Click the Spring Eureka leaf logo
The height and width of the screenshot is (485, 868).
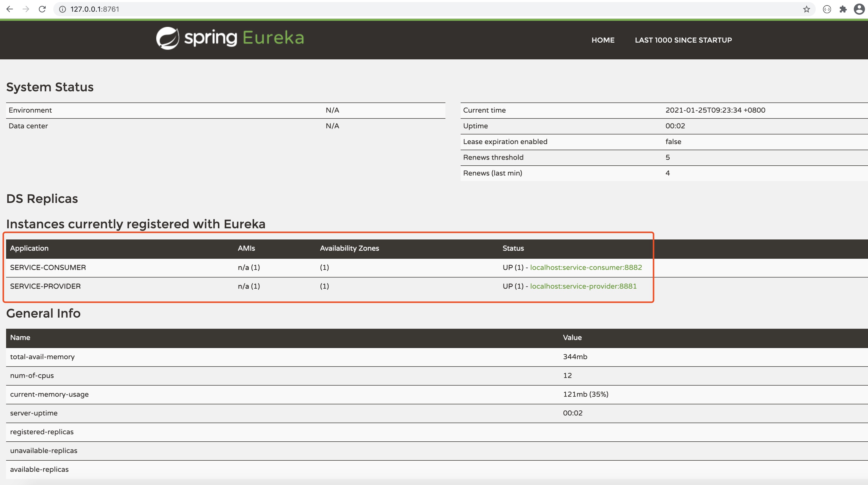click(x=167, y=38)
